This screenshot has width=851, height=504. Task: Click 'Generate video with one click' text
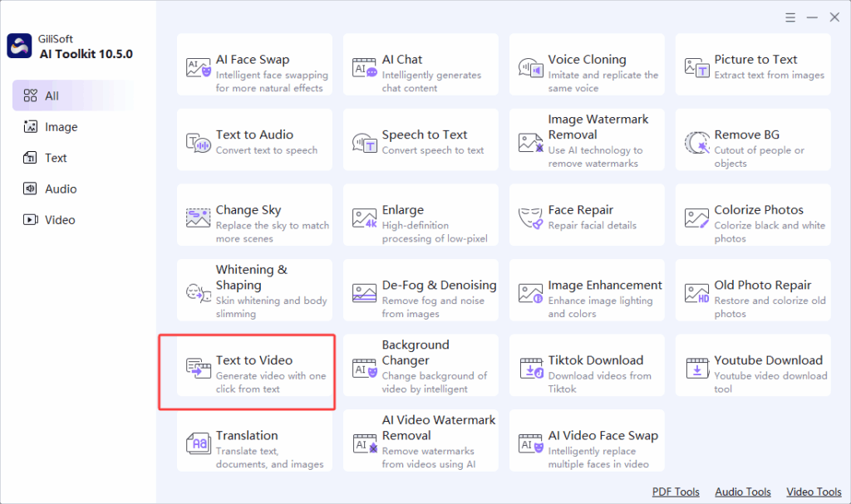271,382
